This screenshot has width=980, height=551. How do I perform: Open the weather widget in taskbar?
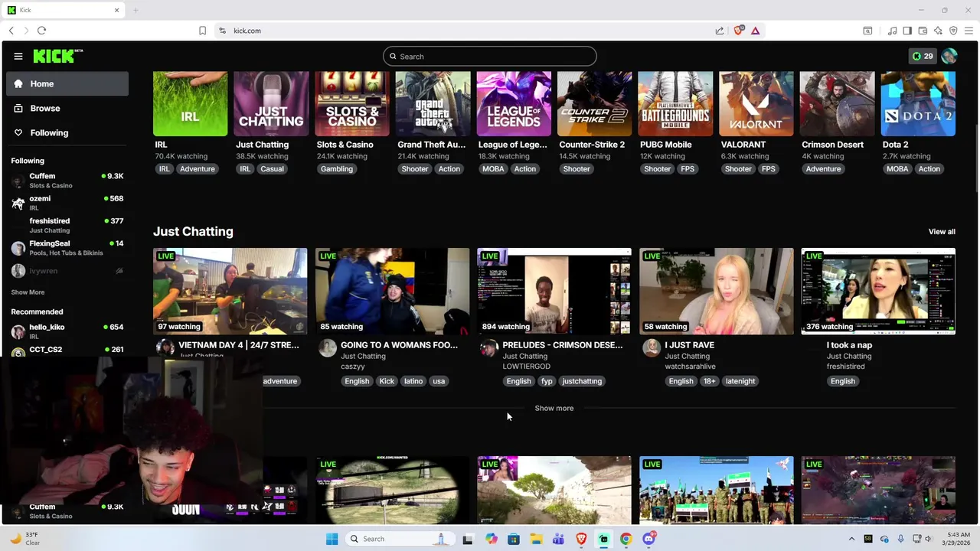(x=25, y=539)
